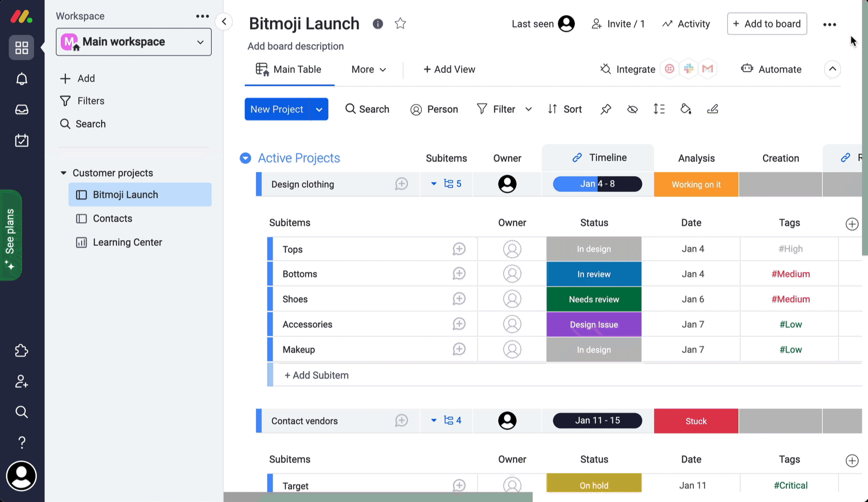The height and width of the screenshot is (502, 868).
Task: Star the Bitmoji Launch board
Action: [400, 23]
